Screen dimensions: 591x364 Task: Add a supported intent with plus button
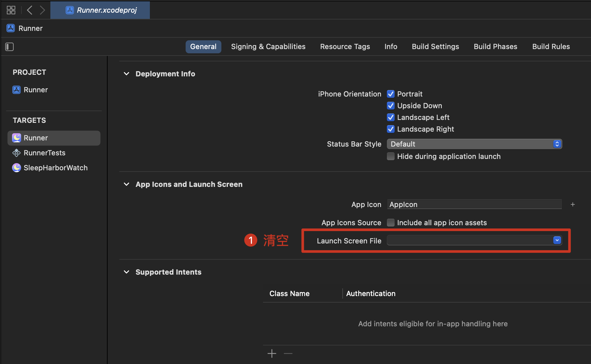[x=272, y=353]
